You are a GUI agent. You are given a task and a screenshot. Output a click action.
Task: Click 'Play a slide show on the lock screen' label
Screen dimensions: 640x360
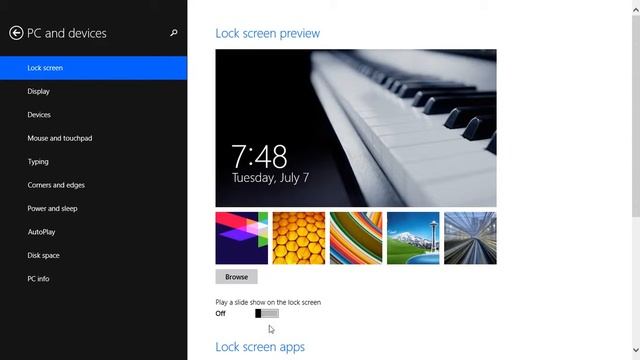[268, 302]
